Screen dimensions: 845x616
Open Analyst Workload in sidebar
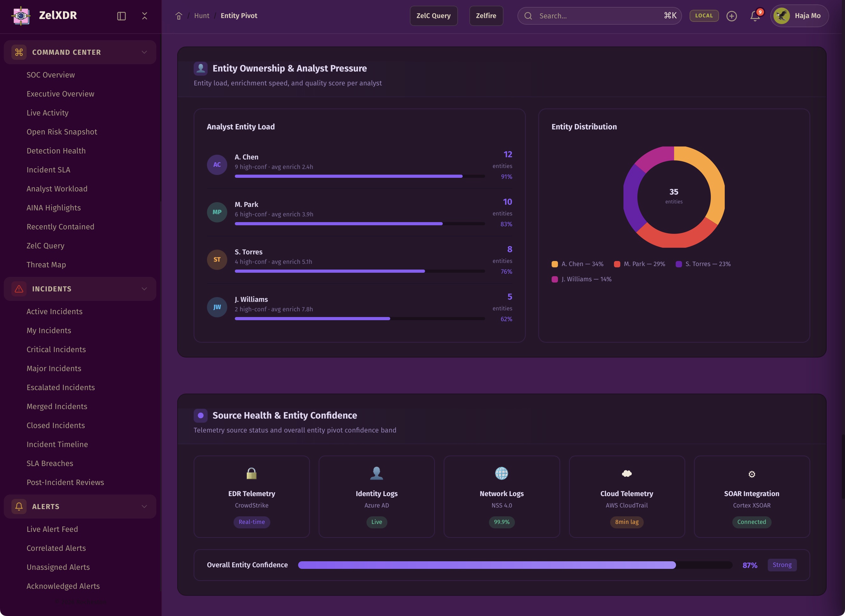(x=57, y=189)
